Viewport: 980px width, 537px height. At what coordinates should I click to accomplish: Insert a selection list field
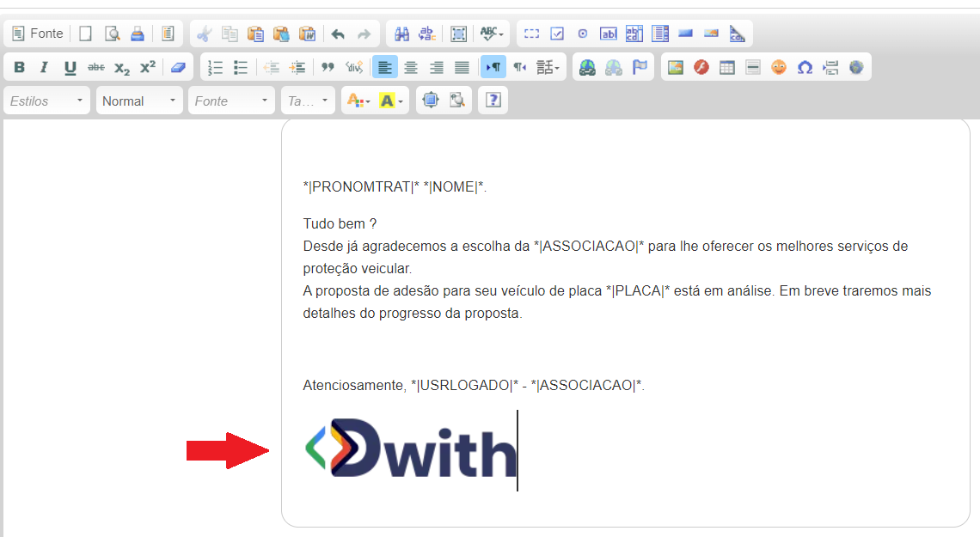tap(660, 34)
